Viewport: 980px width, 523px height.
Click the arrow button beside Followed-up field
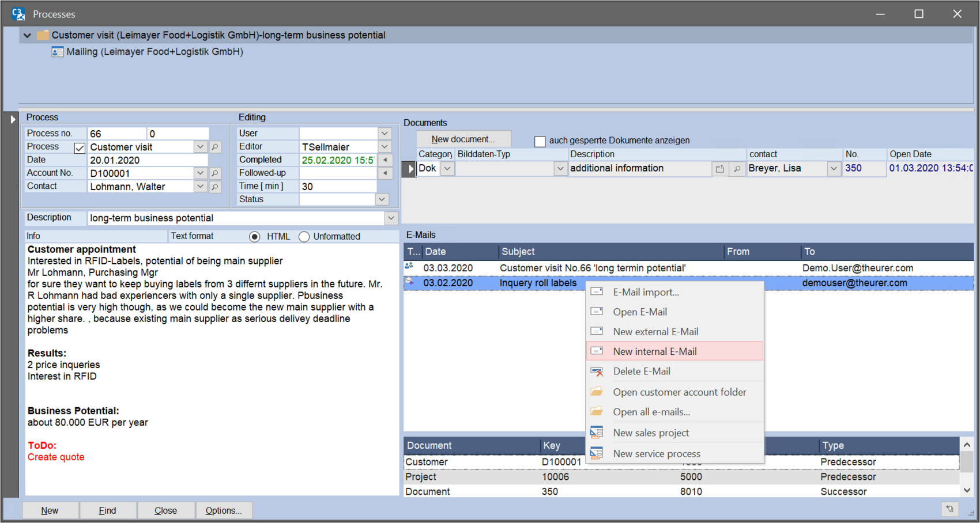click(x=385, y=173)
